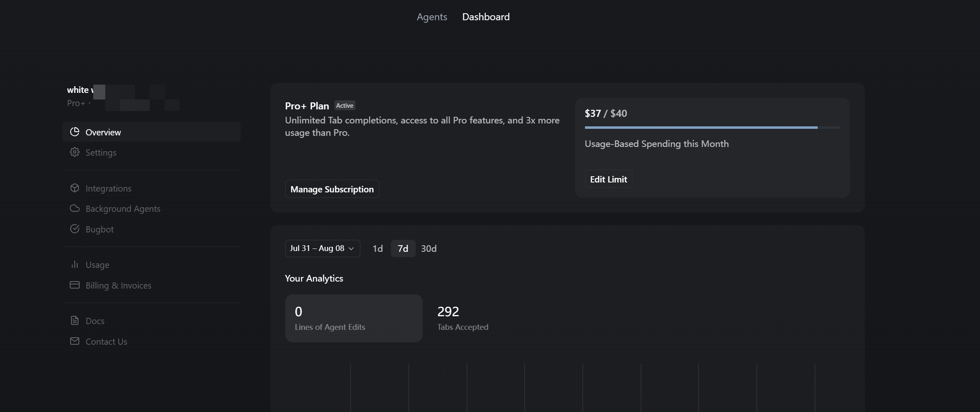The height and width of the screenshot is (412, 980).
Task: Switch to the Dashboard tab
Action: click(x=486, y=17)
